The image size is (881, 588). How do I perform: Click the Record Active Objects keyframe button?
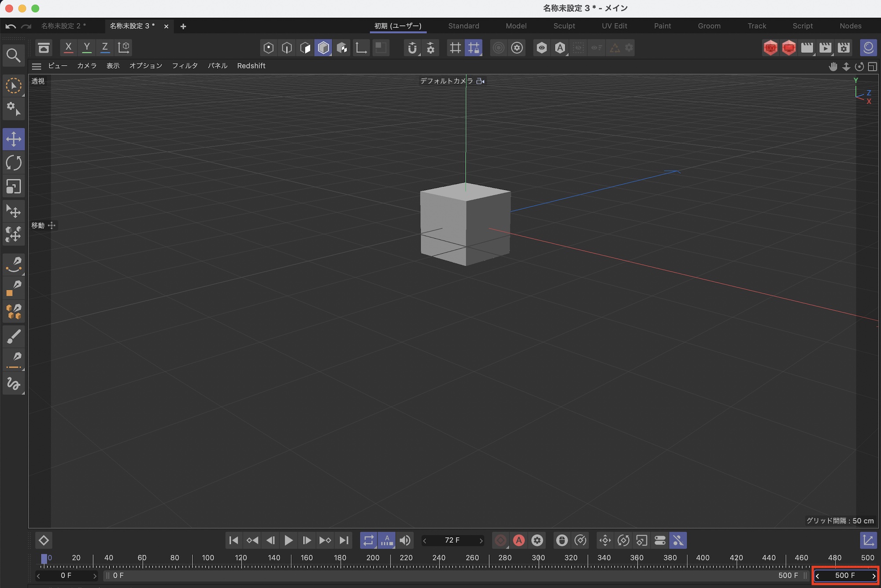(x=500, y=540)
